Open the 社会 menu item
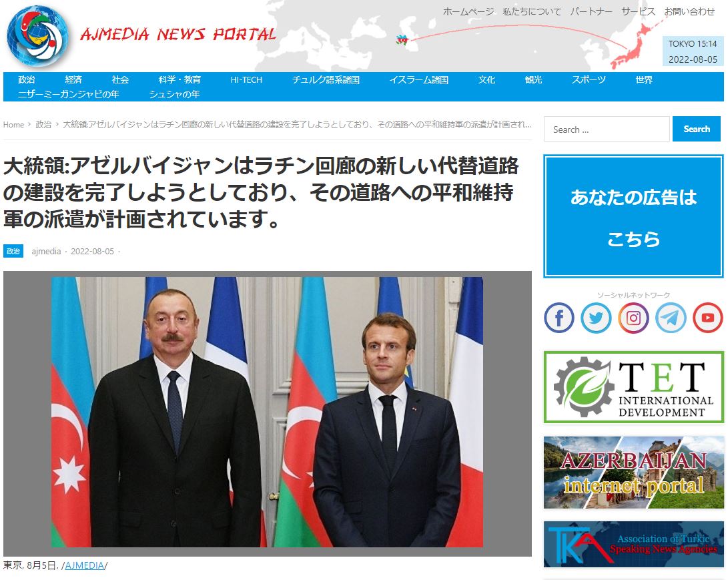Viewport: 728px width, 580px height. [120, 80]
